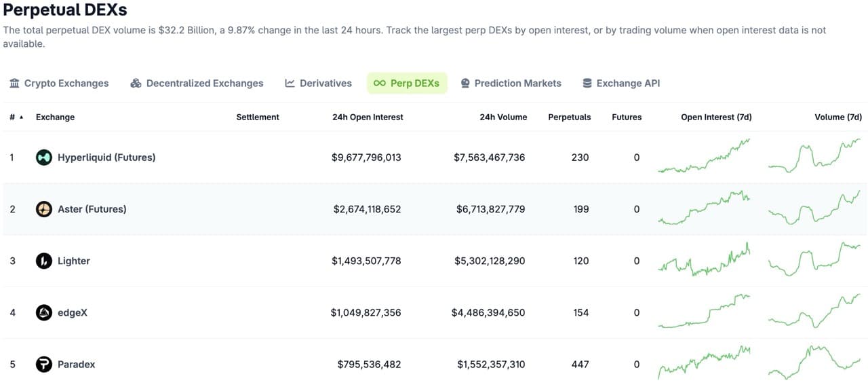This screenshot has width=868, height=387.
Task: Click the Paradex exchange logo icon
Action: pyautogui.click(x=44, y=365)
